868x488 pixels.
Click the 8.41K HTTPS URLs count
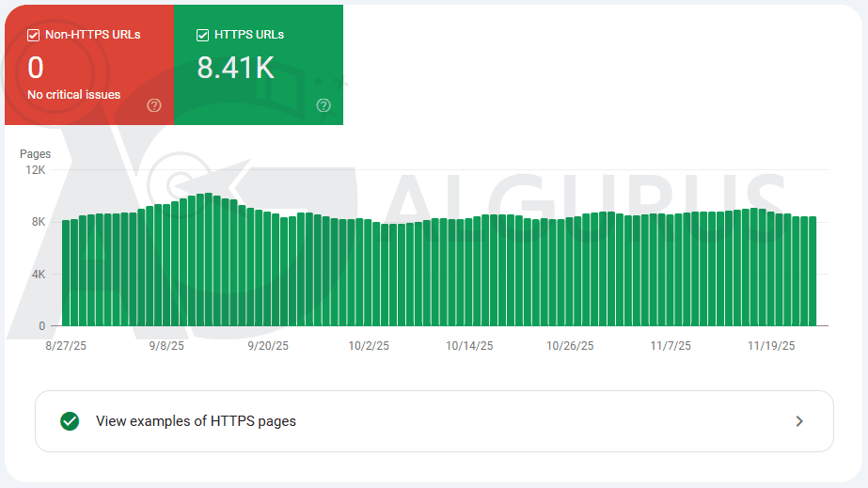[x=235, y=68]
